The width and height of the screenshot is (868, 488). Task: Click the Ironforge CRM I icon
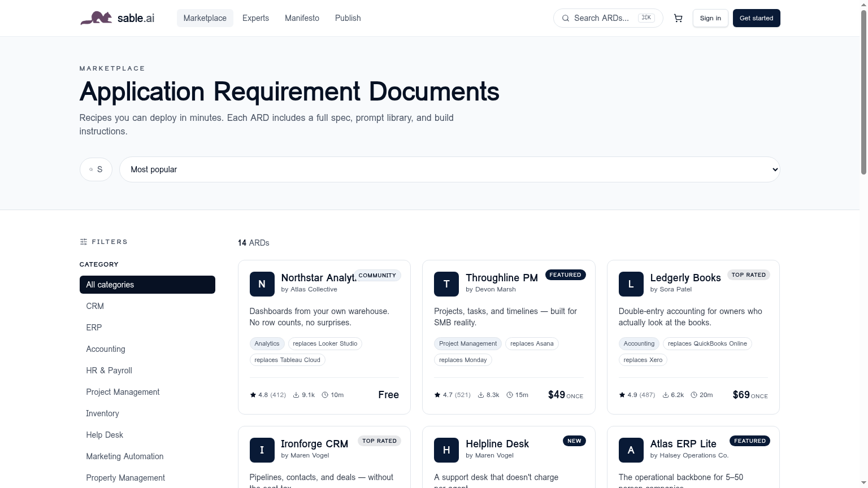tap(262, 450)
